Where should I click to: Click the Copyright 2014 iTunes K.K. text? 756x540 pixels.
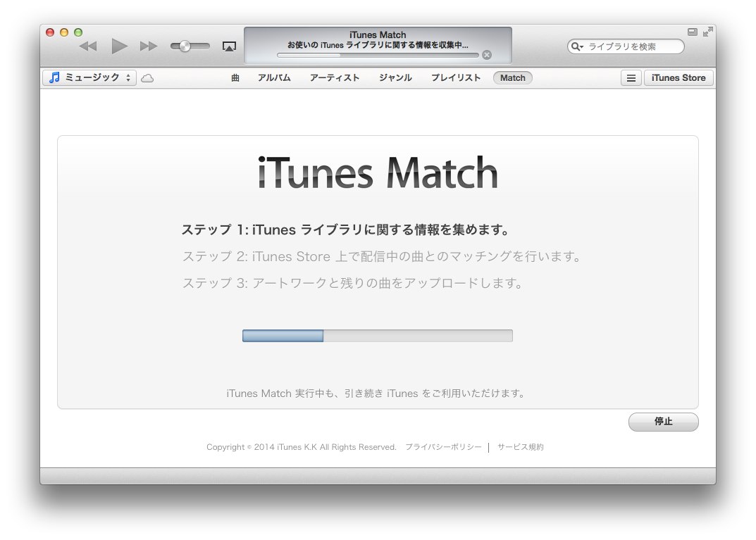(302, 447)
